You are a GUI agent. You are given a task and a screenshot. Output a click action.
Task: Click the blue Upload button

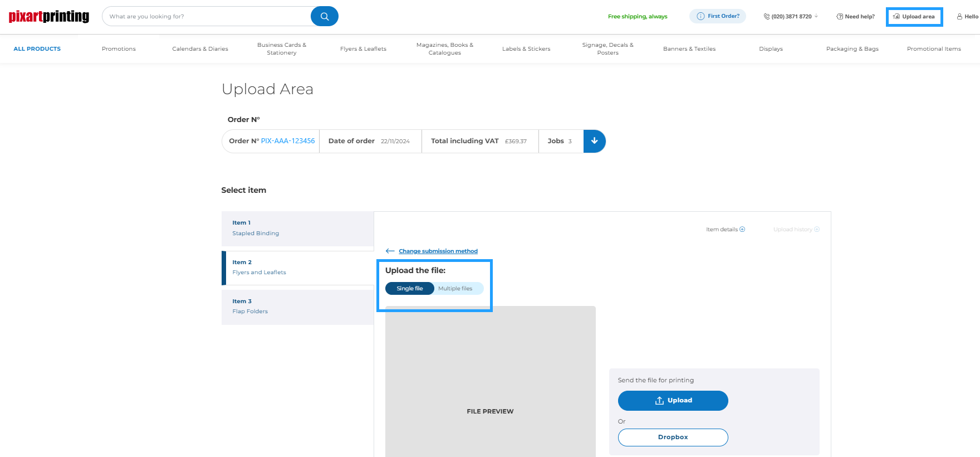pyautogui.click(x=673, y=401)
